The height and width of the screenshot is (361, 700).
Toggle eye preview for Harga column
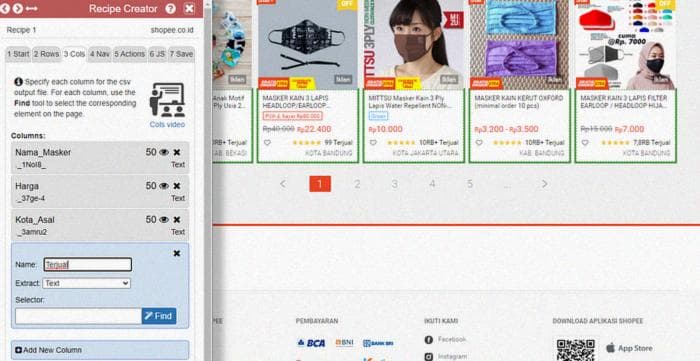click(x=164, y=186)
